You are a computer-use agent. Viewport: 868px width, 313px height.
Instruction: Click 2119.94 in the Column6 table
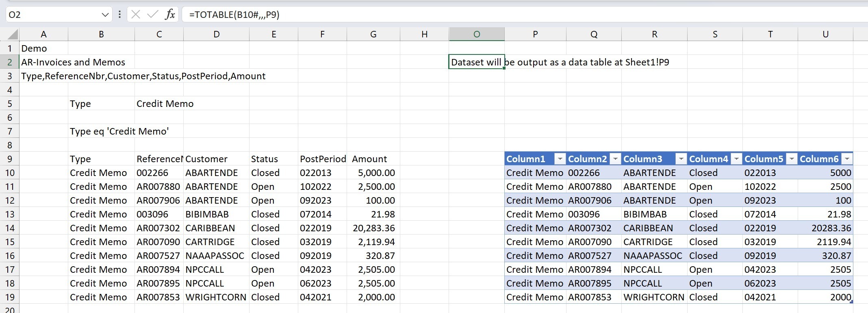(825, 242)
